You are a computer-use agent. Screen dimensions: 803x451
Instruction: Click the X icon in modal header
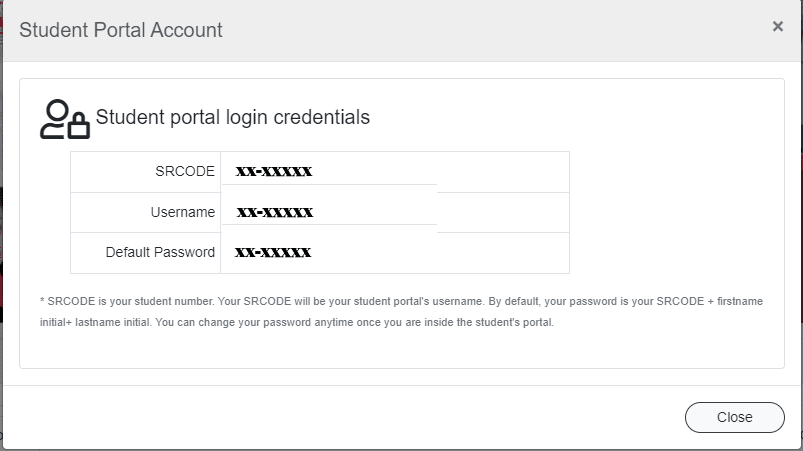tap(777, 27)
